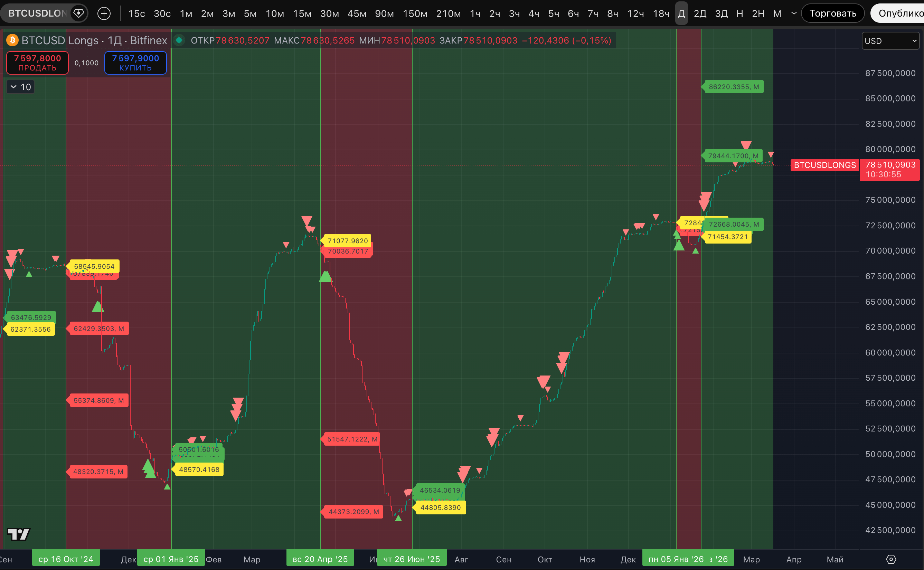Click the BTCUSDLONGS symbol search field
The height and width of the screenshot is (570, 924).
(x=37, y=13)
